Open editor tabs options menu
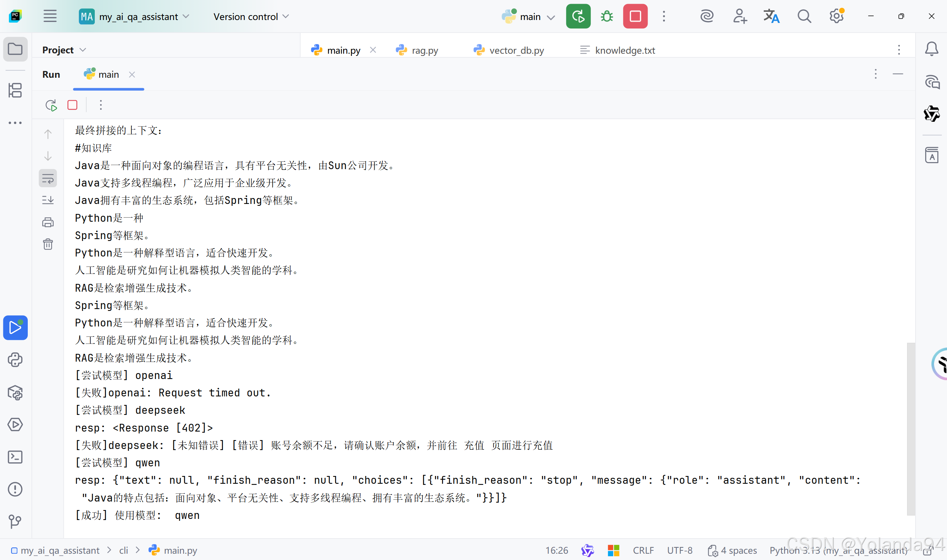The width and height of the screenshot is (947, 560). 899,50
